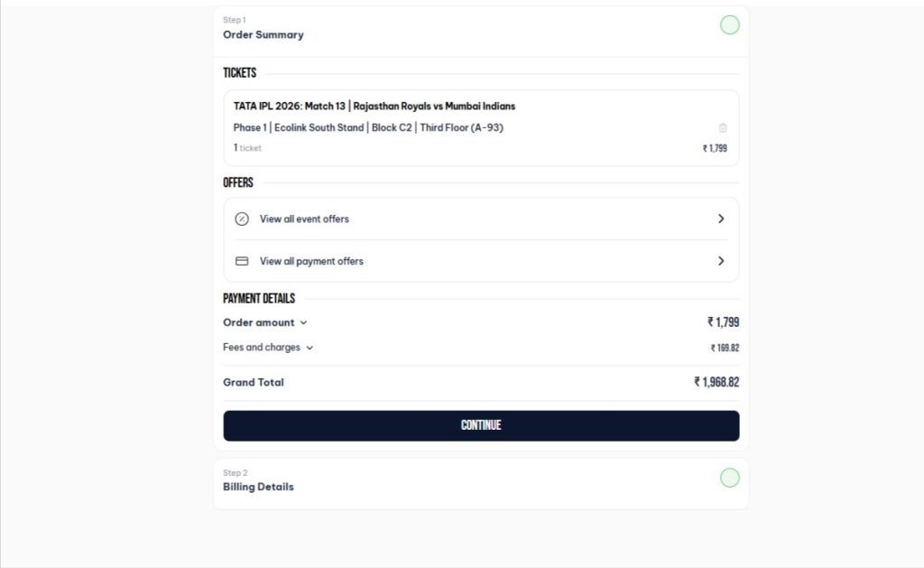Image resolution: width=924 pixels, height=568 pixels.
Task: Click the Fees and charges label
Action: pyautogui.click(x=262, y=348)
